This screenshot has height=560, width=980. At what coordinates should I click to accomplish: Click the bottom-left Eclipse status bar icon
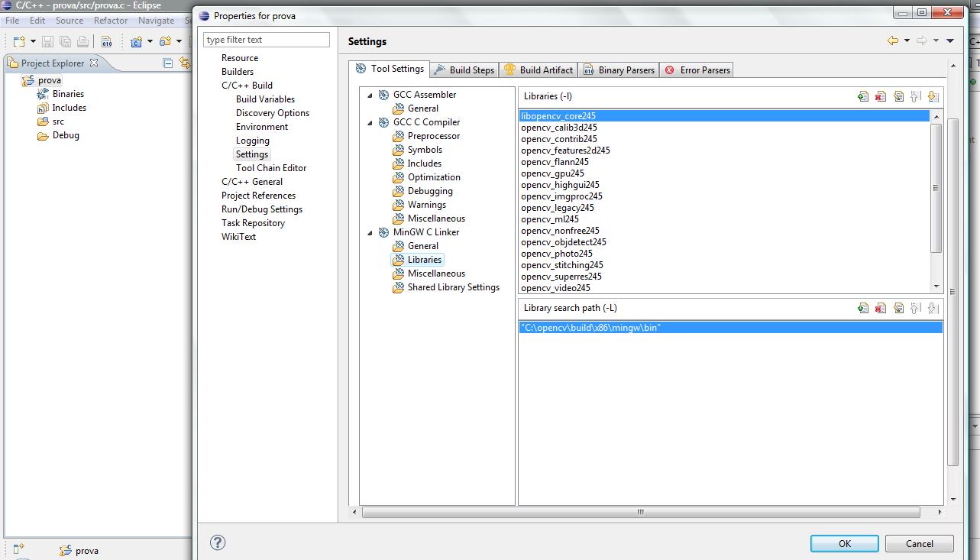[19, 548]
